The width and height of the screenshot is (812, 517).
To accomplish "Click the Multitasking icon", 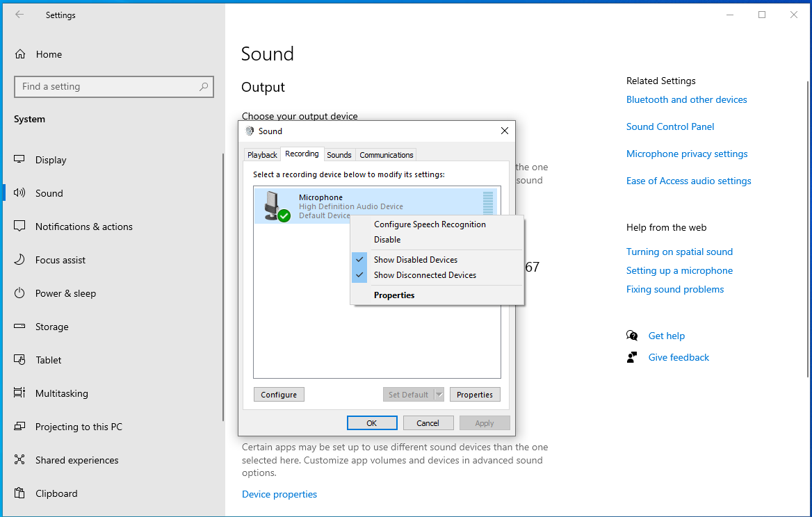I will click(x=19, y=393).
